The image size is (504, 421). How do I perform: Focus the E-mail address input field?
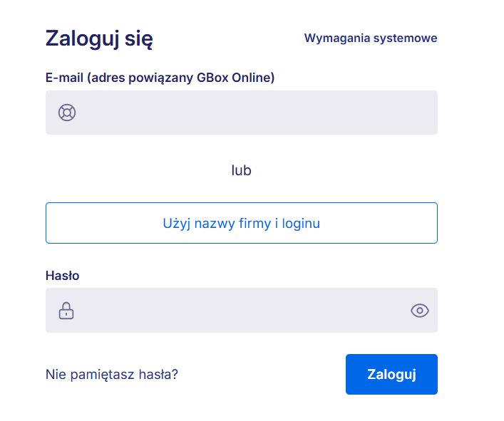click(250, 113)
